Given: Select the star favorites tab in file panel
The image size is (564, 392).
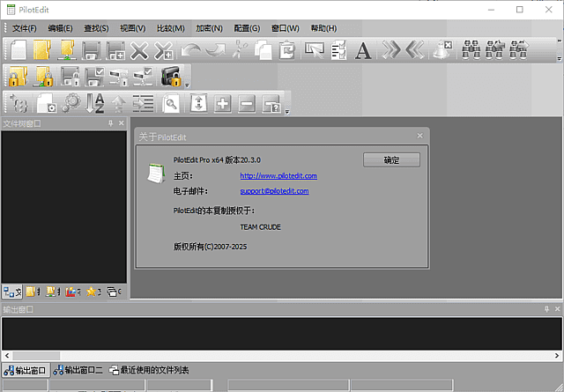Looking at the screenshot, I should [93, 292].
